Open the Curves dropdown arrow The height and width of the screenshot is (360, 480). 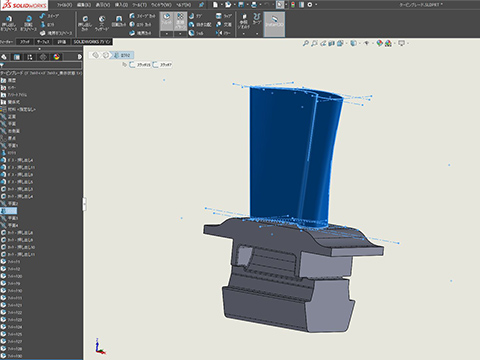coord(257,34)
